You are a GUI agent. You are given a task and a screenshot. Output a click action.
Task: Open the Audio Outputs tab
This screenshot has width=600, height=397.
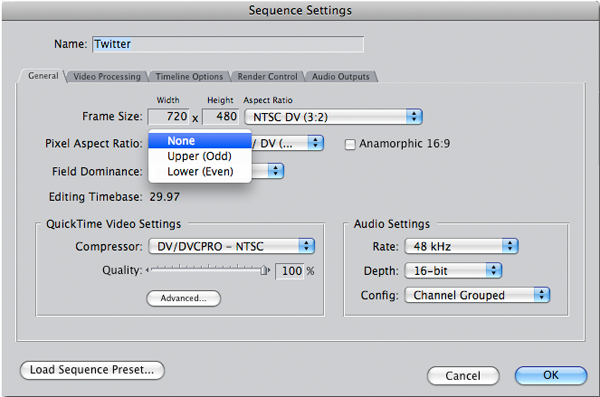tap(341, 77)
